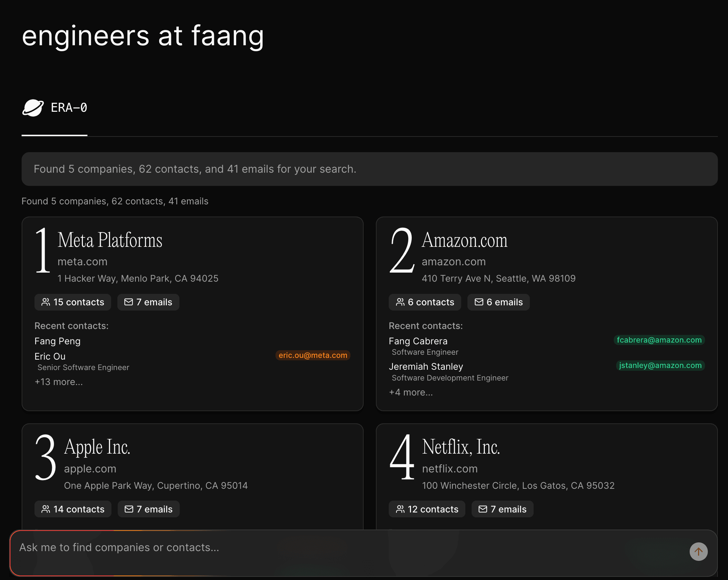Click the 'Senior Software Engineer' title under Eric Ou

click(83, 367)
